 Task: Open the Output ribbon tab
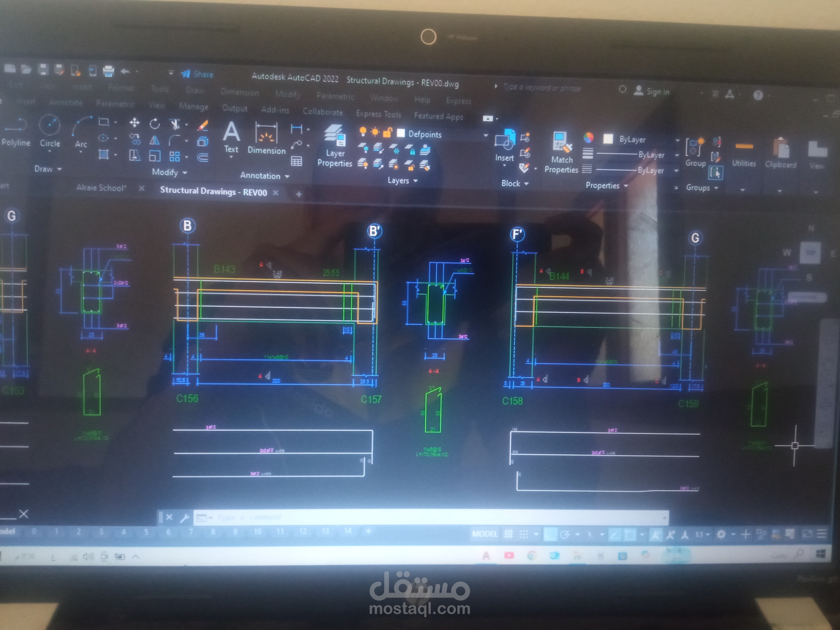click(x=235, y=108)
